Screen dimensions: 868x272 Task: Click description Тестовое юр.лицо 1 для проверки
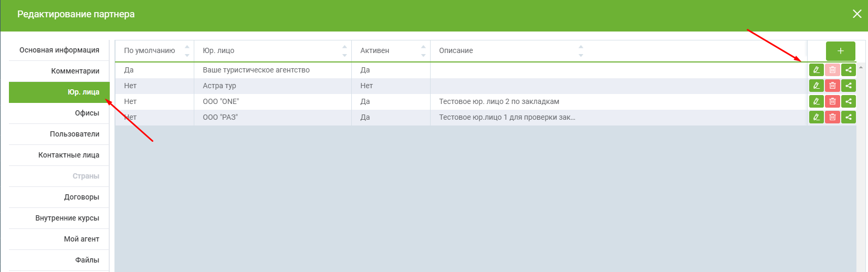[x=507, y=117]
